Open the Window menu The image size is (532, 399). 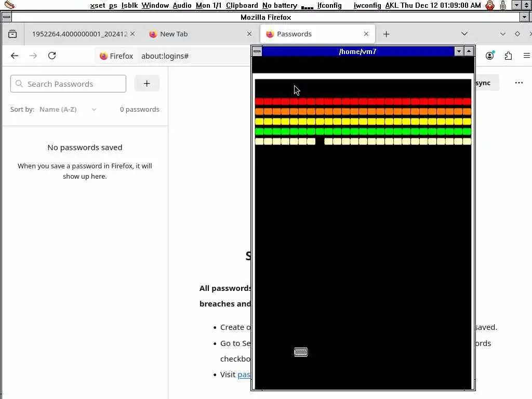(155, 5)
